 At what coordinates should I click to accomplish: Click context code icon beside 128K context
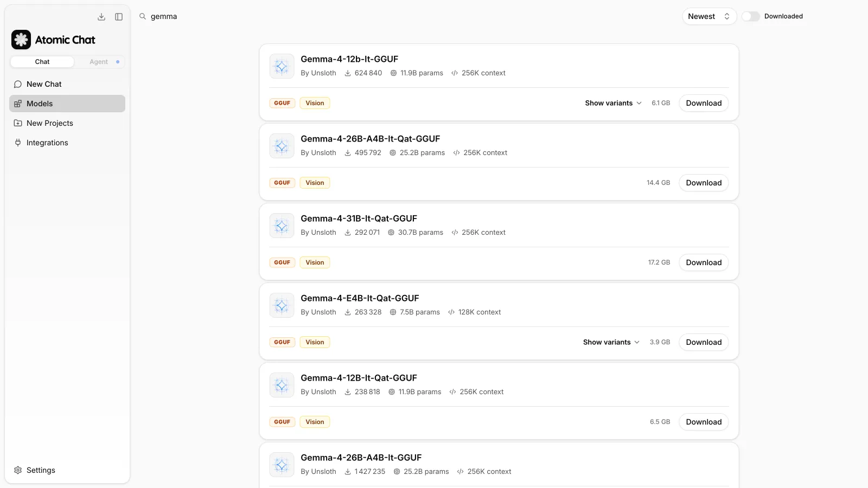click(451, 312)
